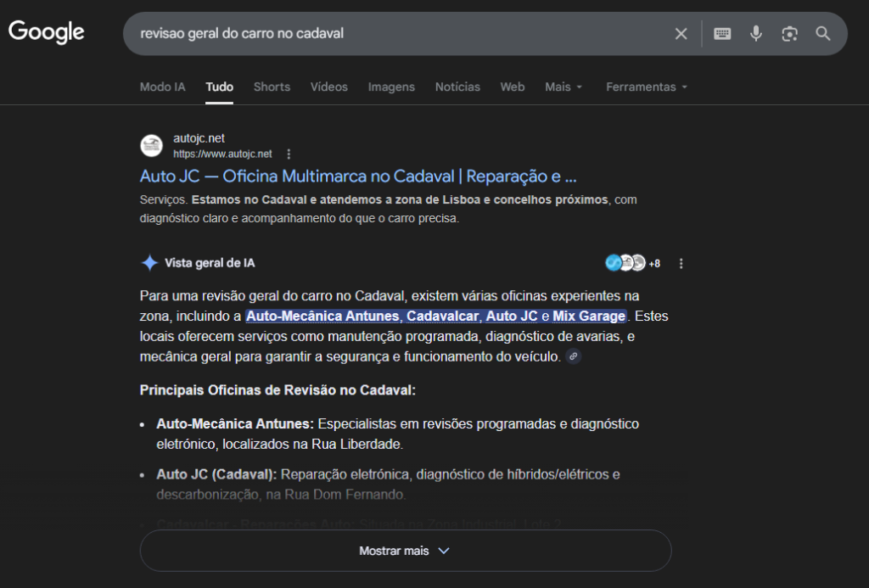
Task: Open the Ferramentas dropdown
Action: [x=645, y=87]
